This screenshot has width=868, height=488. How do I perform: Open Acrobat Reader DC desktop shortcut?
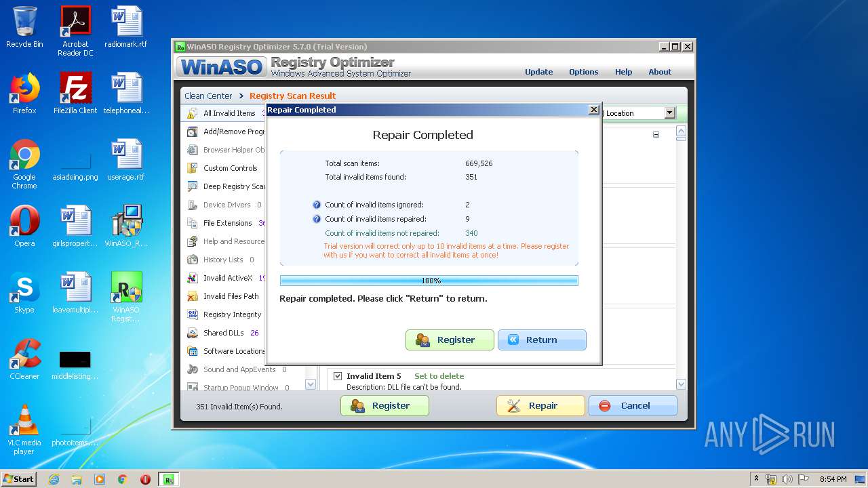coord(75,31)
